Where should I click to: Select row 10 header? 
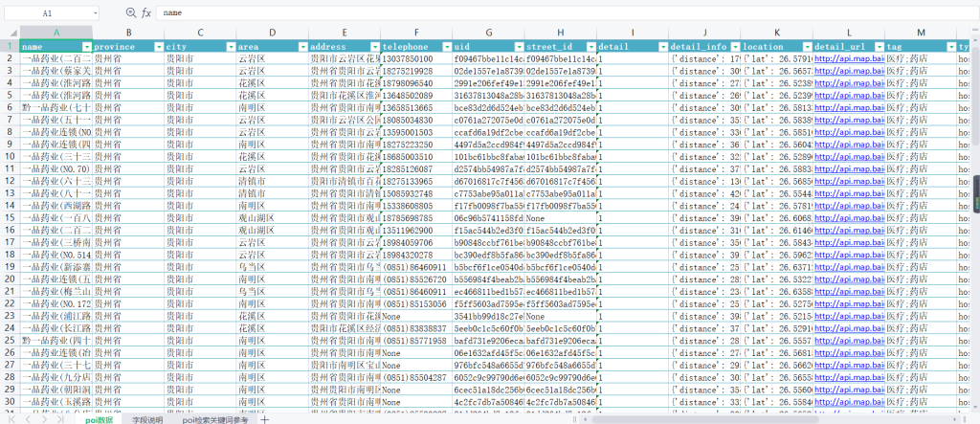coord(9,167)
